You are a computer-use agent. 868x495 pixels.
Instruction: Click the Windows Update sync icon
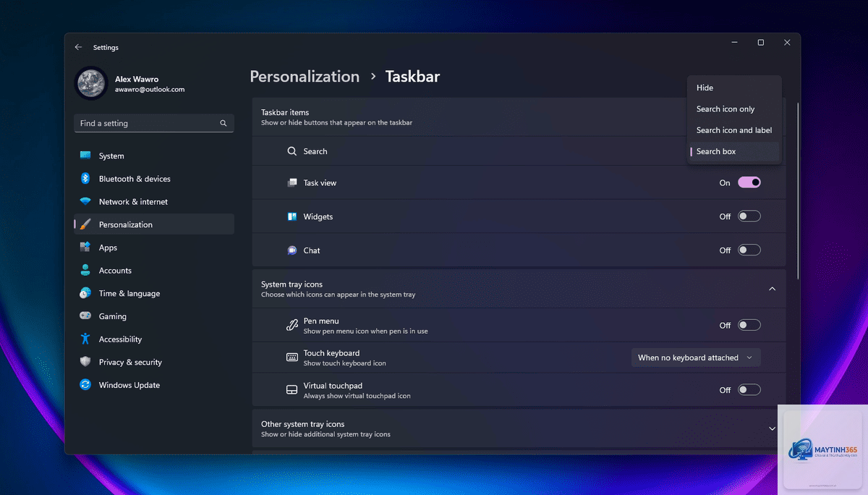click(x=85, y=385)
